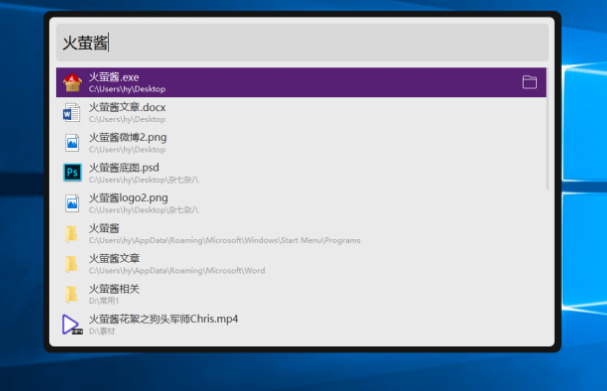Click the Start Menu\Programs path text
The height and width of the screenshot is (391, 607).
[x=225, y=240]
